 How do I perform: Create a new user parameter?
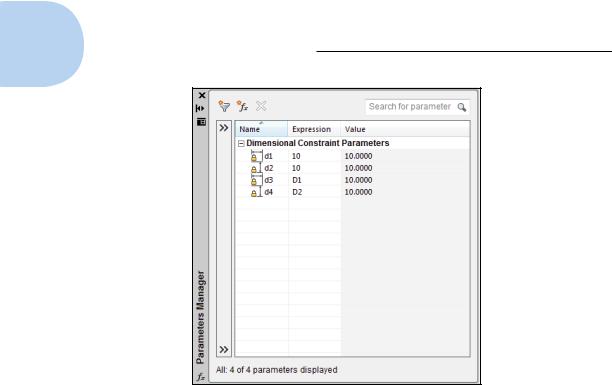242,106
